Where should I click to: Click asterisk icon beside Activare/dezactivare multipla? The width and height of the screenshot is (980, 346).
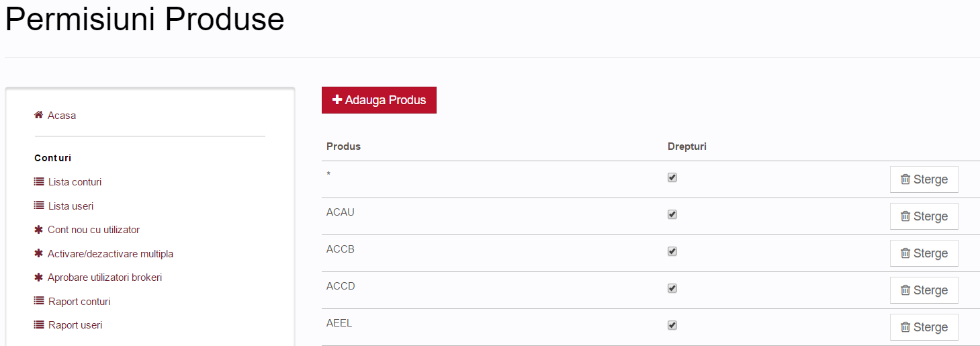coord(38,254)
